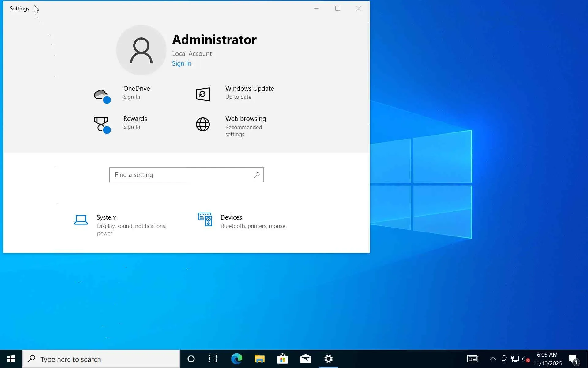Launch File Explorer from the taskbar
588x368 pixels.
pyautogui.click(x=259, y=359)
